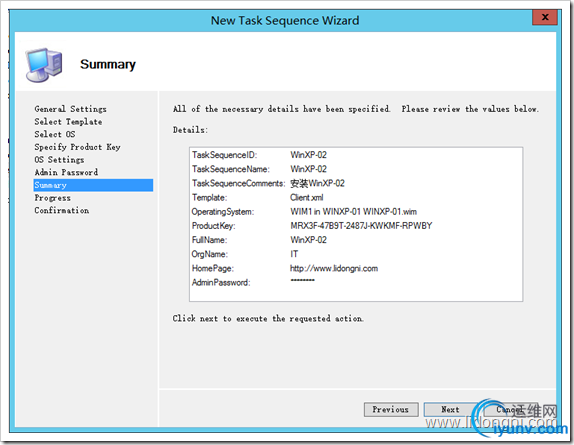Select the highlighted Summary step
Viewport: 574px width, 445px height.
tap(93, 185)
